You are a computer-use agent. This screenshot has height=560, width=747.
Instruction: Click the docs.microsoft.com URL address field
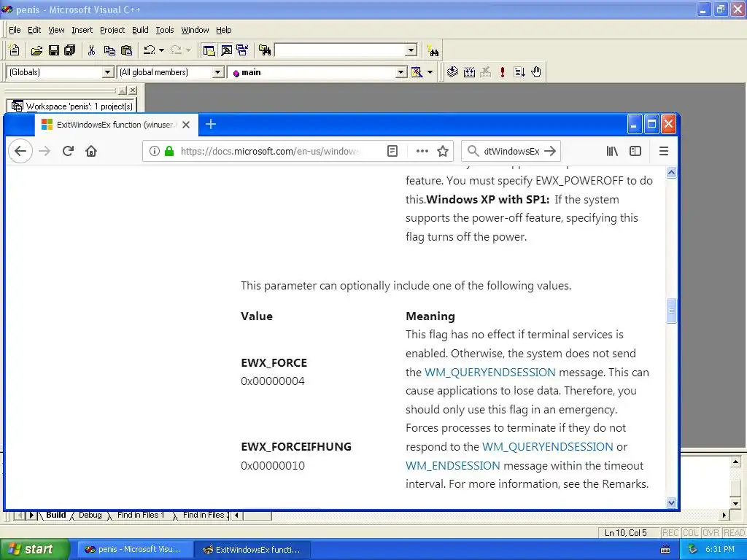(271, 151)
